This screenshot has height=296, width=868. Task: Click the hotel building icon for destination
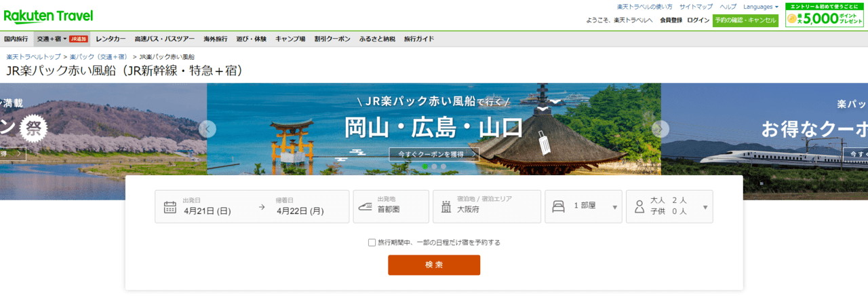(446, 206)
